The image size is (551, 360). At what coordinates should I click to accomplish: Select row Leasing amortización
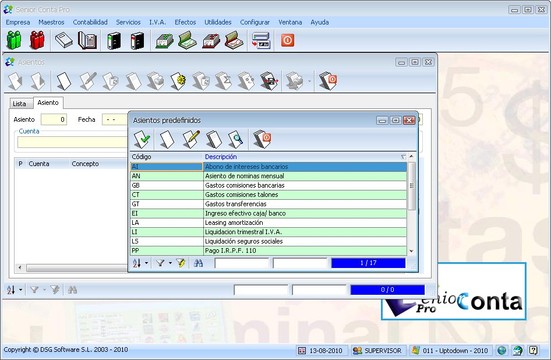[268, 223]
